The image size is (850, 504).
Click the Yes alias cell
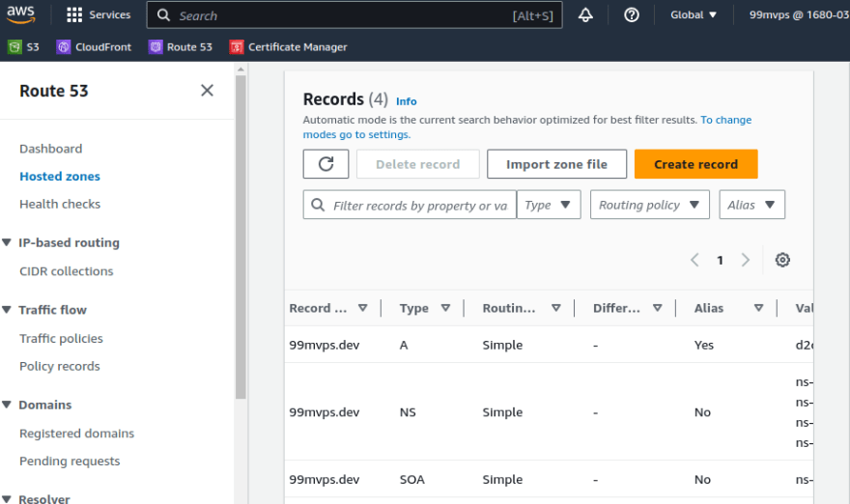(x=703, y=345)
